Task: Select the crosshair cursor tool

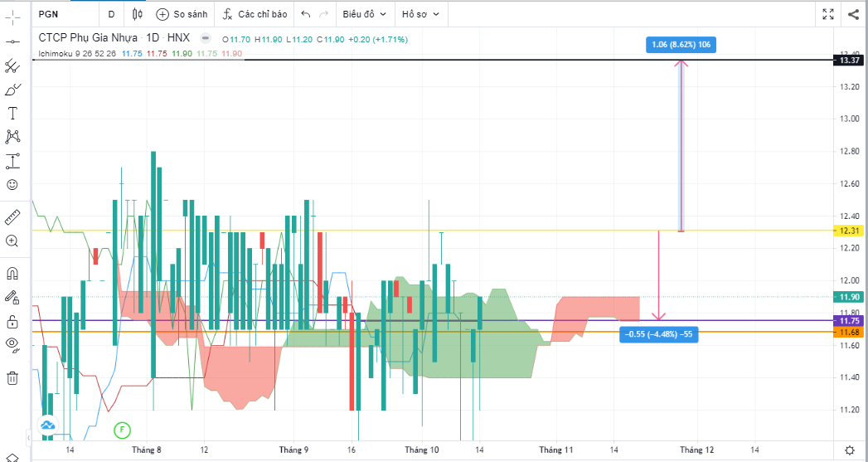Action: click(x=12, y=15)
